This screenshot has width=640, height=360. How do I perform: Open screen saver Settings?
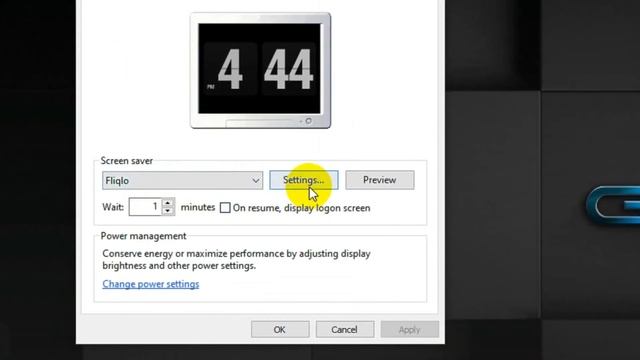coord(304,180)
